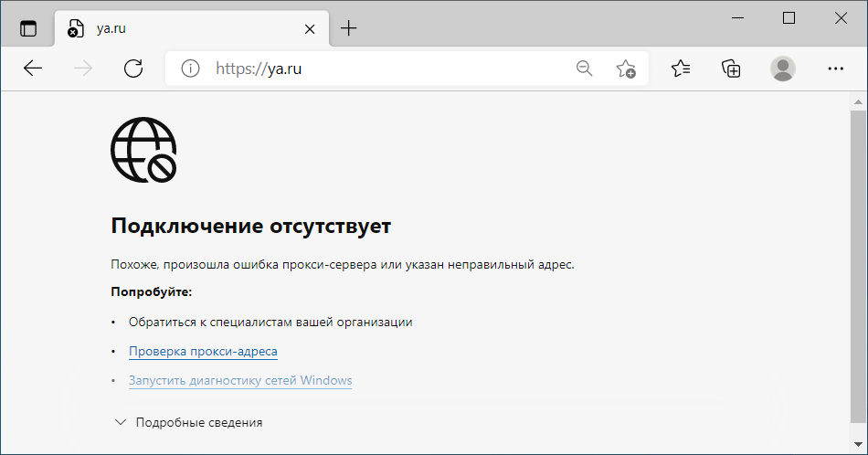868x455 pixels.
Task: Open a new tab with plus button
Action: pos(349,28)
